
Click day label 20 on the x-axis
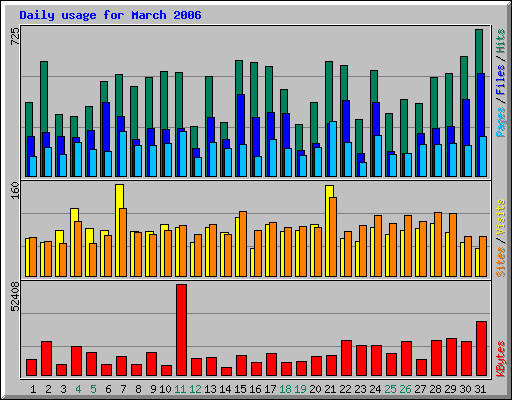(315, 389)
